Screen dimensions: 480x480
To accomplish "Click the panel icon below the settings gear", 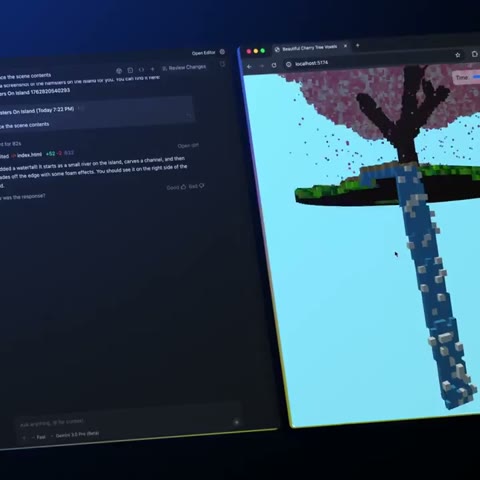I will pyautogui.click(x=222, y=64).
